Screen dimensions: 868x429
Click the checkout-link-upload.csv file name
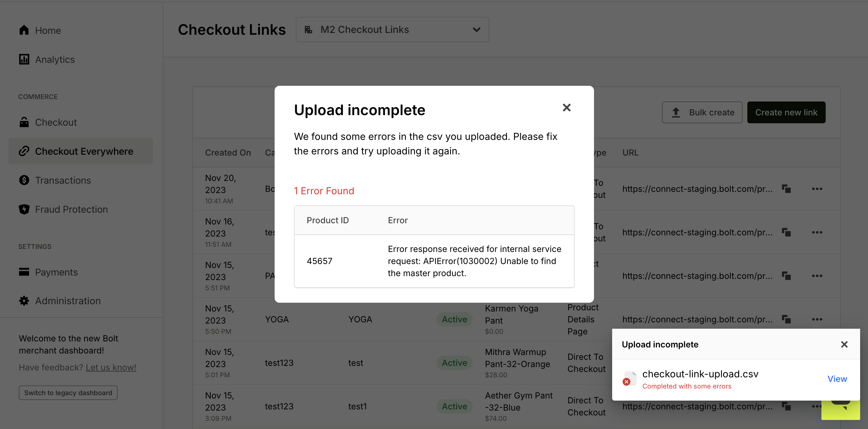pyautogui.click(x=700, y=374)
